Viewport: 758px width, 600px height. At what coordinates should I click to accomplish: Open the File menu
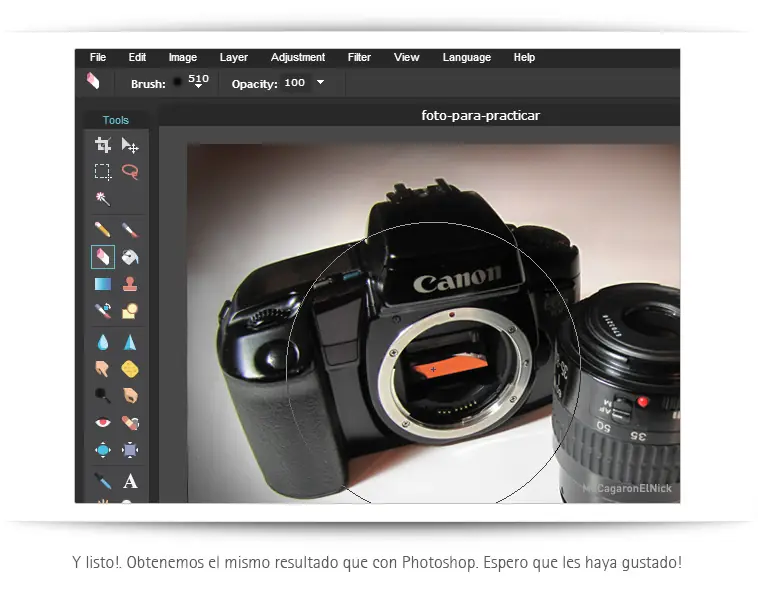tap(98, 58)
